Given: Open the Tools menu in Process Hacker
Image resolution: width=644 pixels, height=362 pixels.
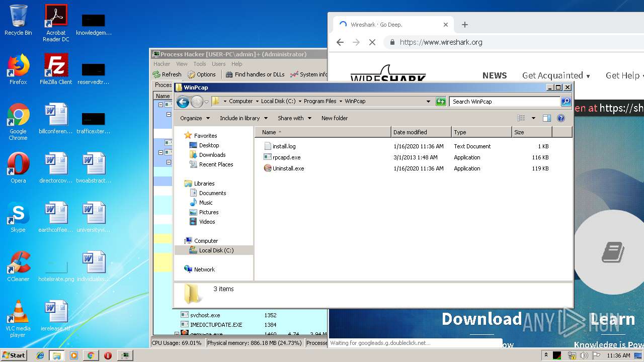Looking at the screenshot, I should (200, 64).
